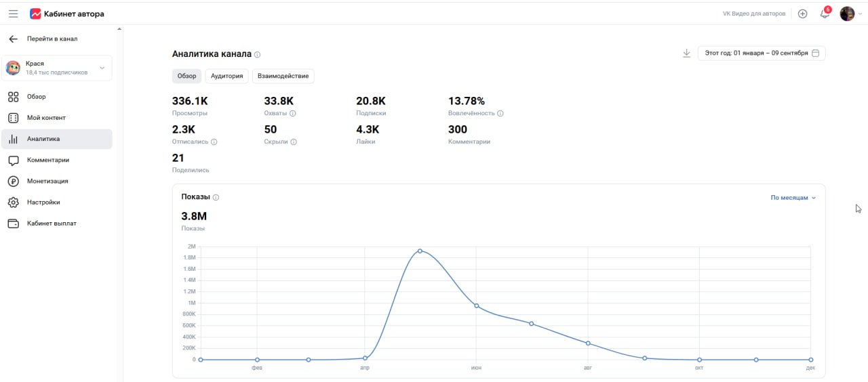The image size is (868, 382).
Task: Click the back arrow Перейти в канал
Action: tap(14, 39)
